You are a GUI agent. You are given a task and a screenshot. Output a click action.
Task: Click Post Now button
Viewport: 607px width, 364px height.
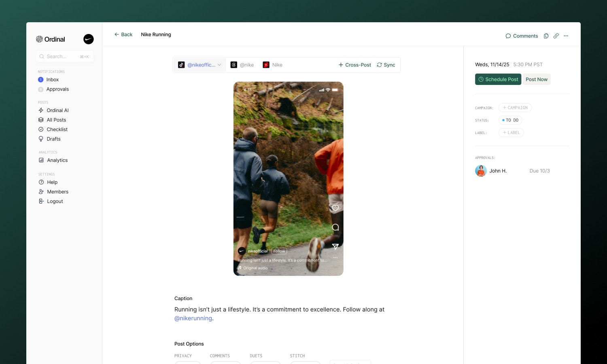(x=537, y=79)
